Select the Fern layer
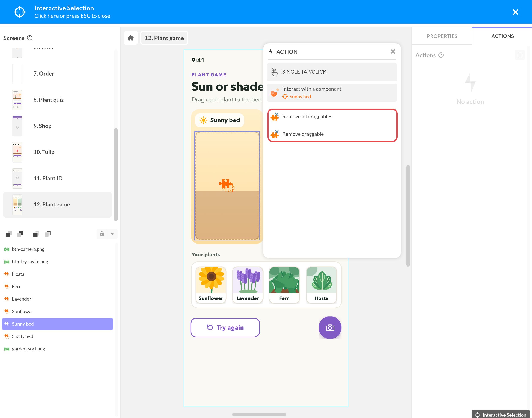 (57, 287)
